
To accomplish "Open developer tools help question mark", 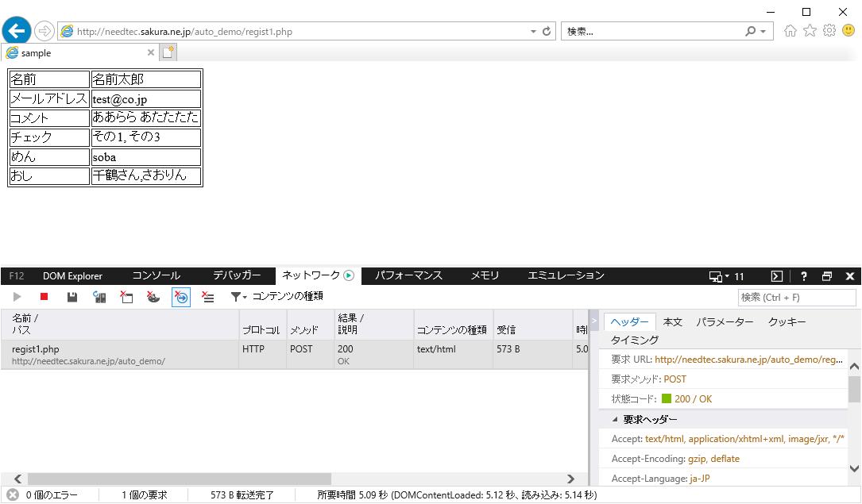I will (804, 276).
